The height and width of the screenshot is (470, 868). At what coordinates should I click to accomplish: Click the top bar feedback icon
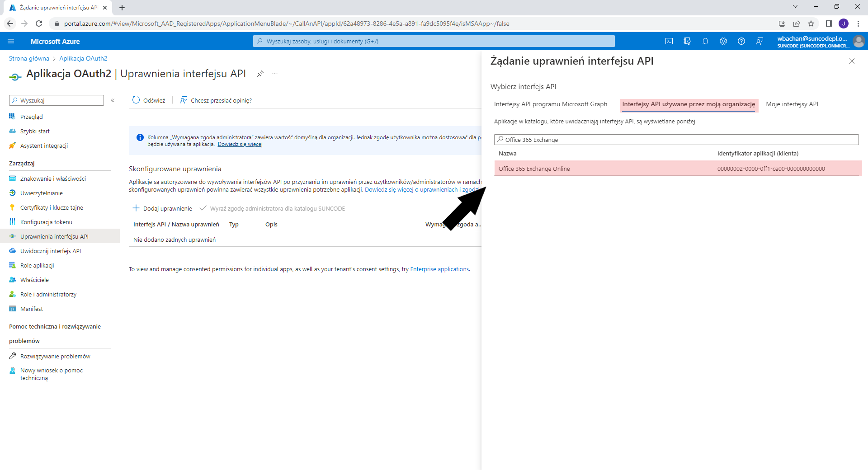pyautogui.click(x=759, y=41)
